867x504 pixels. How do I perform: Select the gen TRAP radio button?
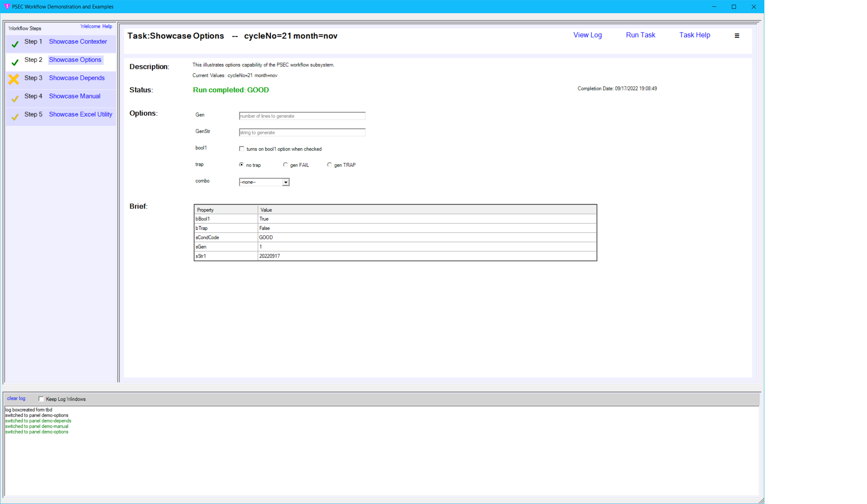pos(329,165)
